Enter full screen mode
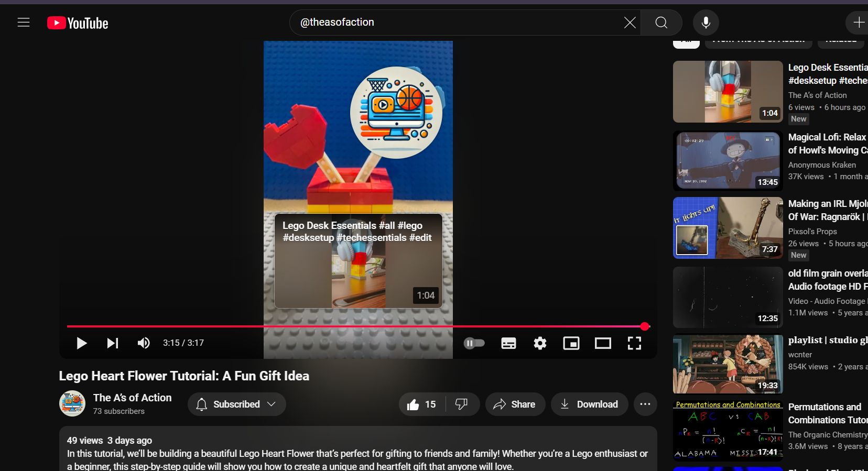The image size is (868, 471). click(x=634, y=343)
